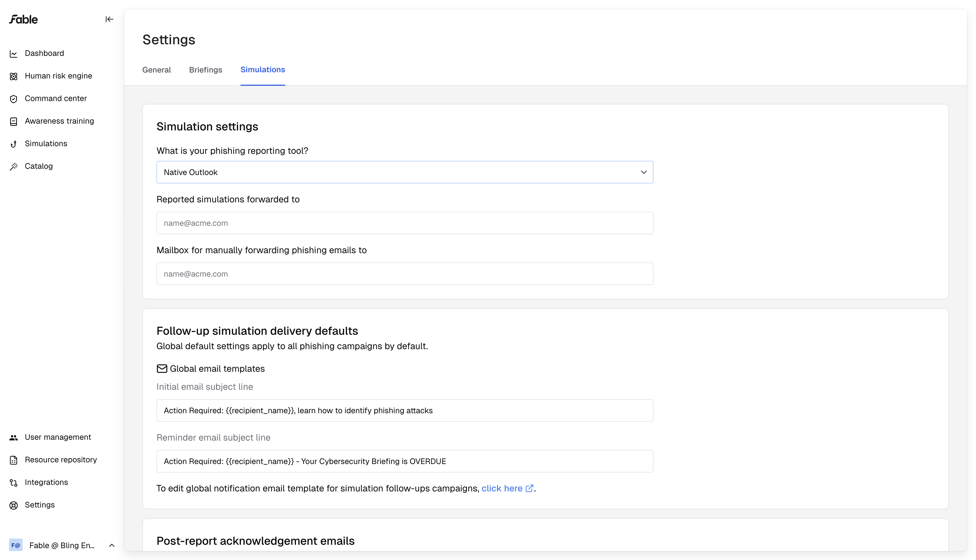This screenshot has width=976, height=560.
Task: Click the Command center shield icon
Action: click(14, 99)
